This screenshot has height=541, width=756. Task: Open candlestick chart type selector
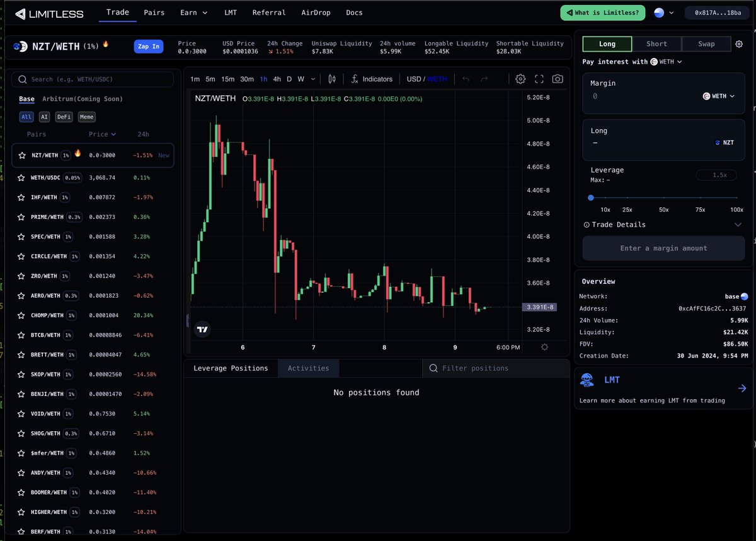click(332, 79)
